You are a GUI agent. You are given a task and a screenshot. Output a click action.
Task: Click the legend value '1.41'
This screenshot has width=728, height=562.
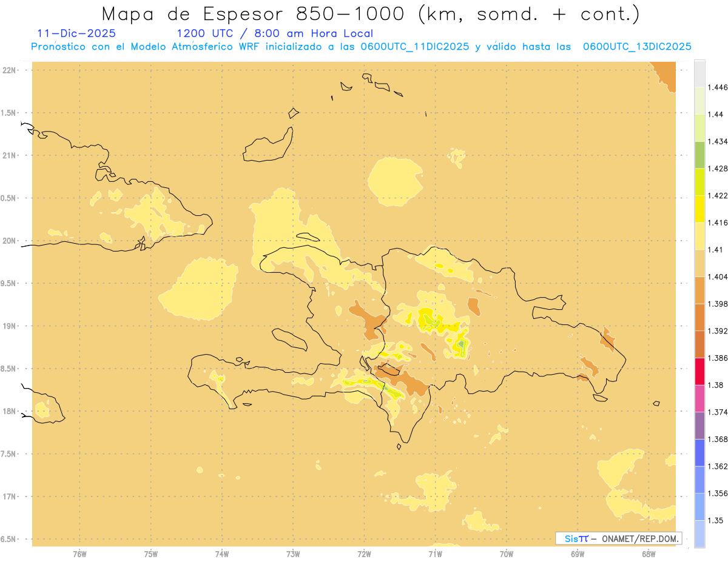coord(715,250)
